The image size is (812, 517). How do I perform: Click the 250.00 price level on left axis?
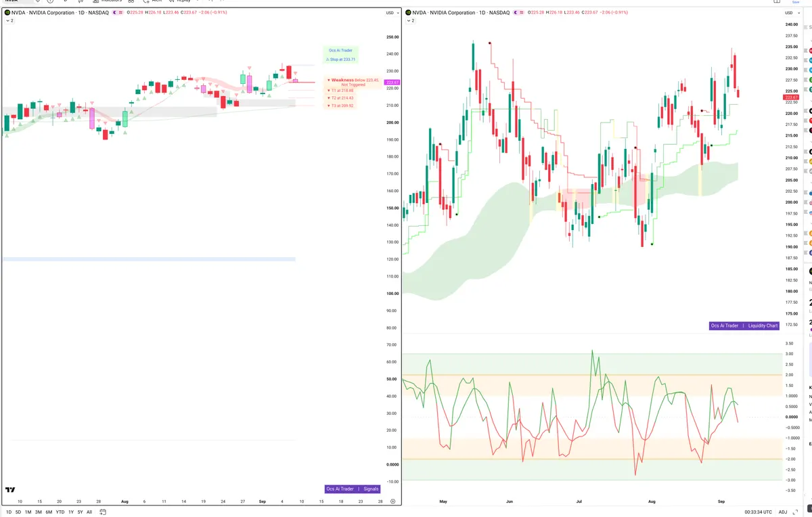pos(392,37)
